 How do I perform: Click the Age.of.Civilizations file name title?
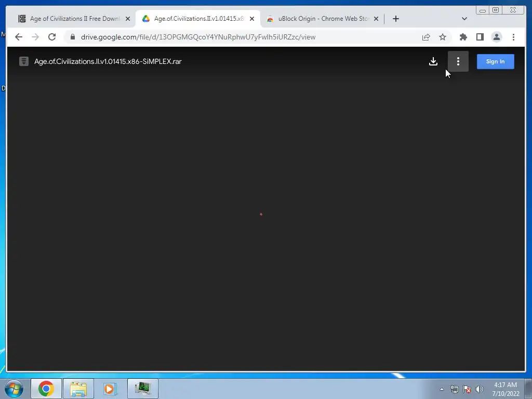pyautogui.click(x=108, y=61)
